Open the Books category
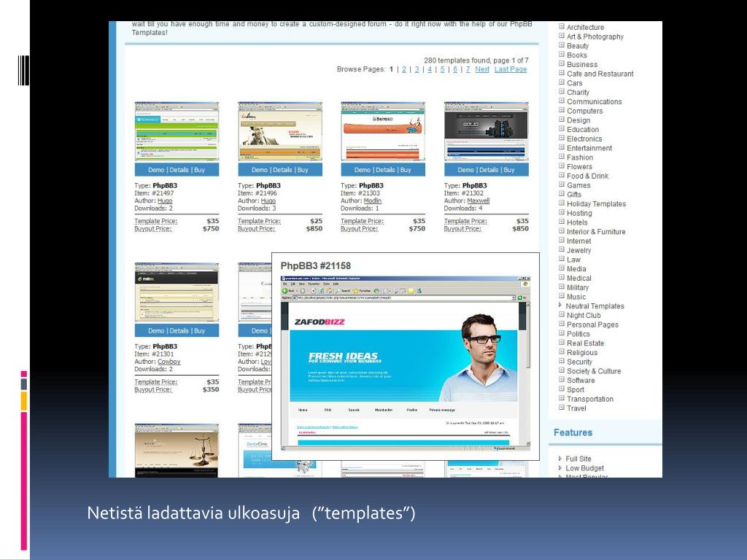This screenshot has height=560, width=747. (577, 55)
